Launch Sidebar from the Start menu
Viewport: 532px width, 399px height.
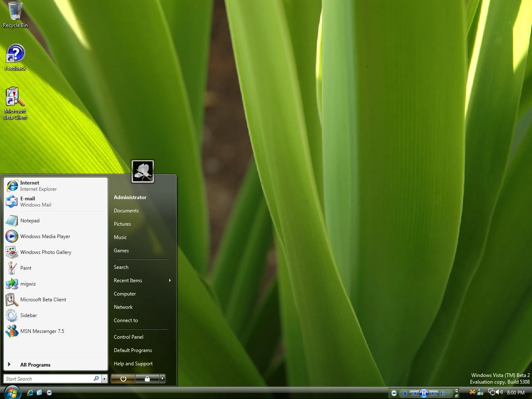(56, 315)
